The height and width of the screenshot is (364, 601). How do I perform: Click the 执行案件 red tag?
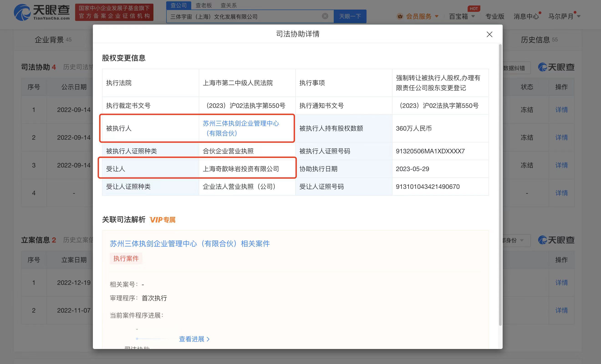[126, 258]
